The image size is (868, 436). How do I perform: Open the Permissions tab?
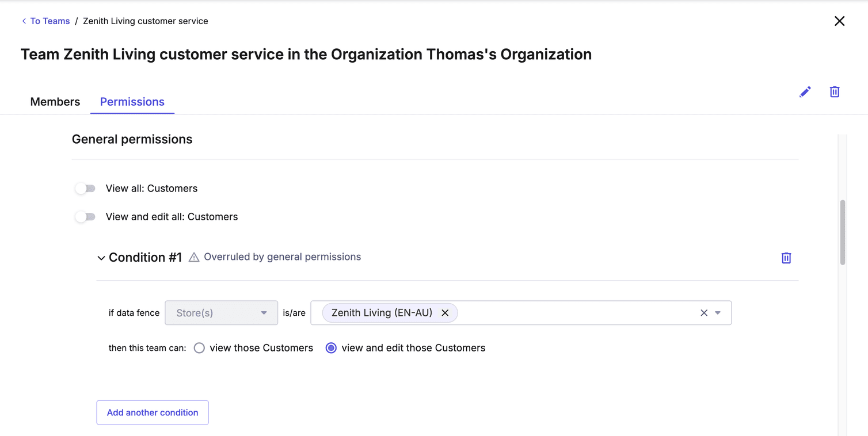[132, 102]
